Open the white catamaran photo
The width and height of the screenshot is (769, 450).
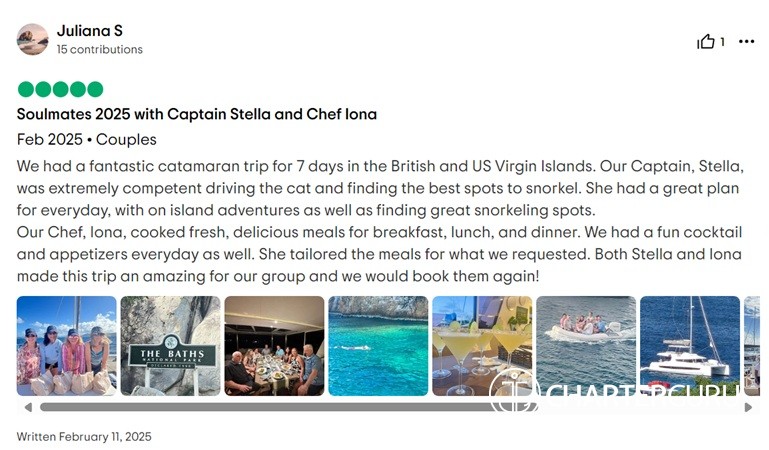[x=690, y=346]
